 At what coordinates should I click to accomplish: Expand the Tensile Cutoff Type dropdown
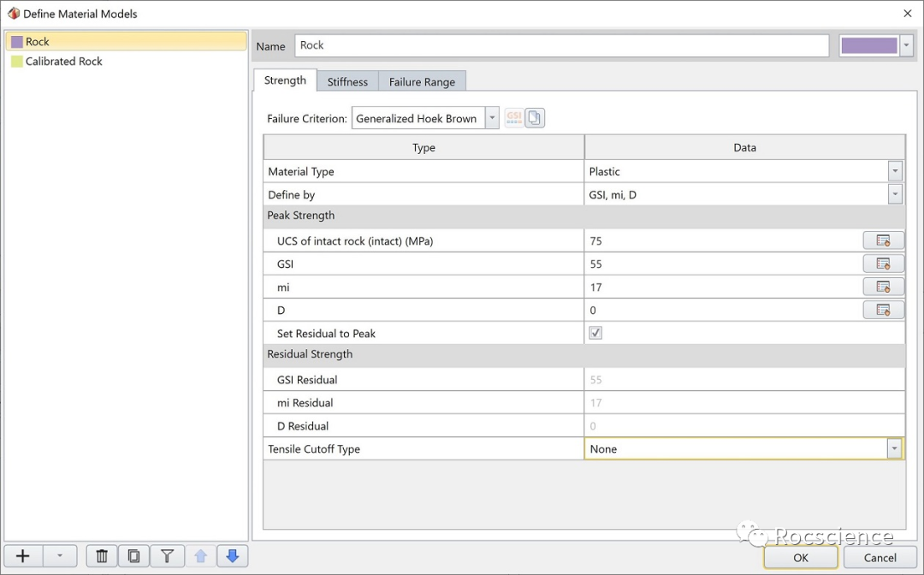[x=895, y=448]
